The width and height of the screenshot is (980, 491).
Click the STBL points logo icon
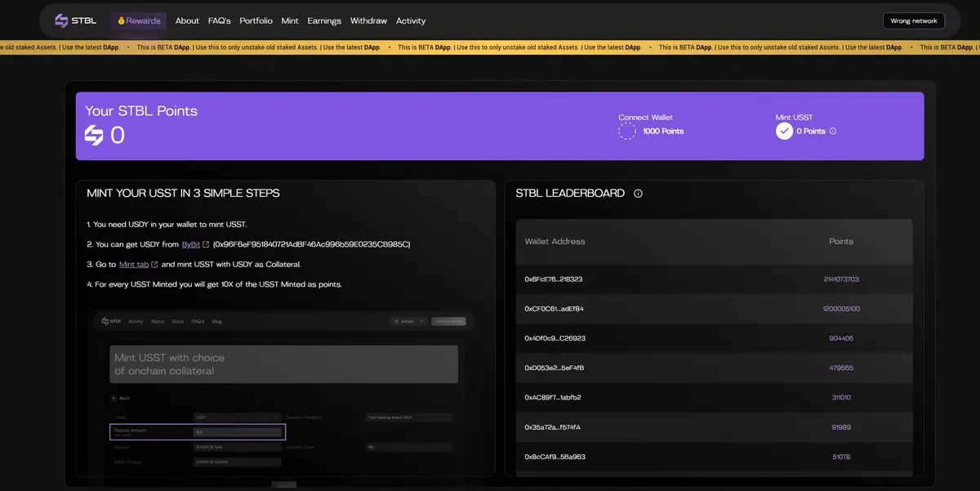coord(95,135)
